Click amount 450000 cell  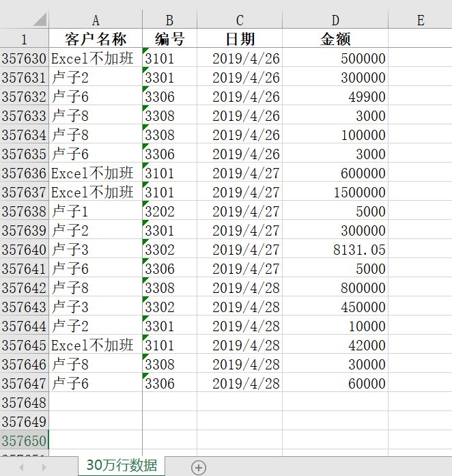coord(335,307)
